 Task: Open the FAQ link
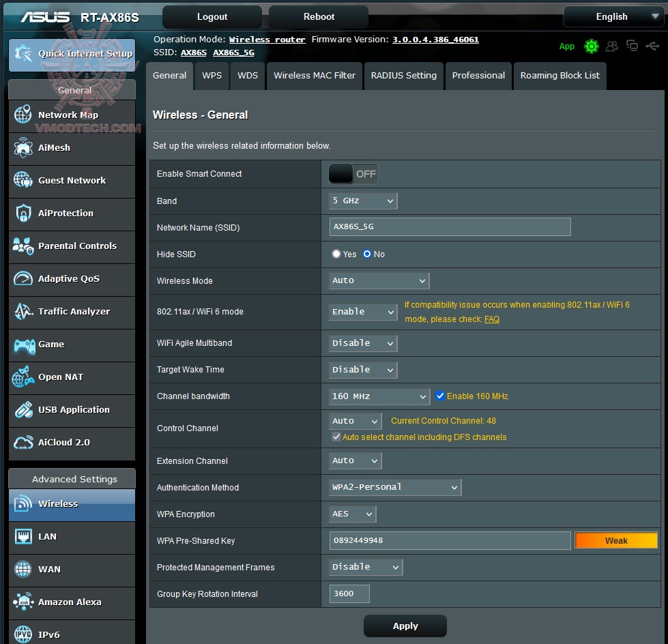point(492,319)
